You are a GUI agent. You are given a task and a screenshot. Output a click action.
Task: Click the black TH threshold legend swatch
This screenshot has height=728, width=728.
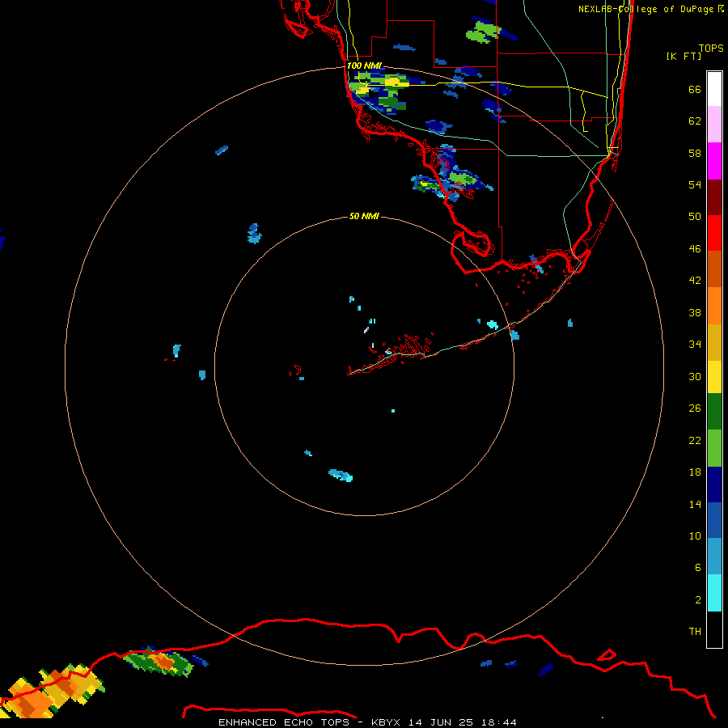714,629
